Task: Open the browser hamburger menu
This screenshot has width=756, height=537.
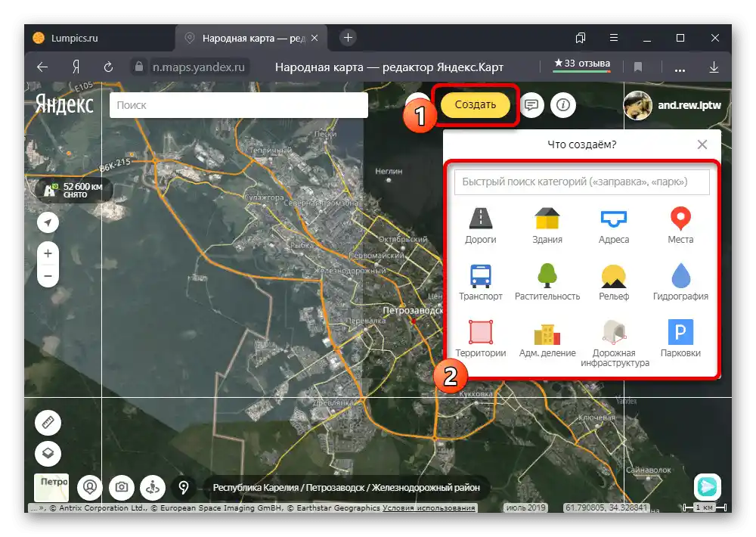Action: (x=614, y=38)
